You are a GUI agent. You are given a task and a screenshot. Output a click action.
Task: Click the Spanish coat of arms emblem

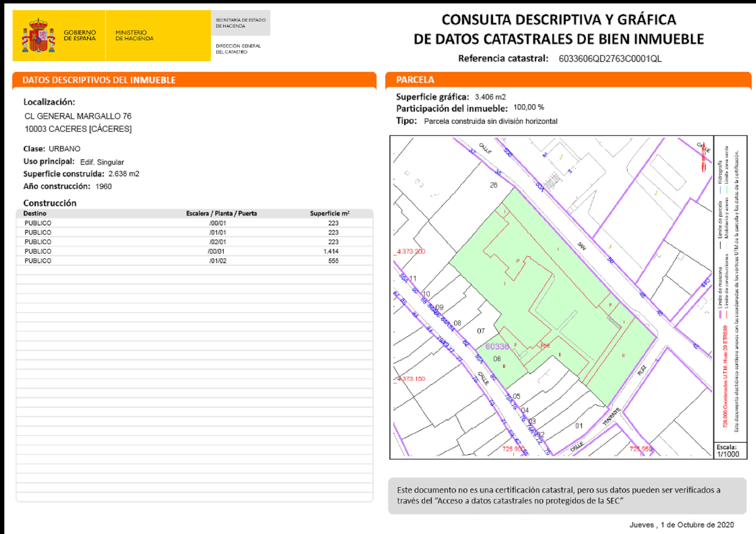click(x=38, y=36)
